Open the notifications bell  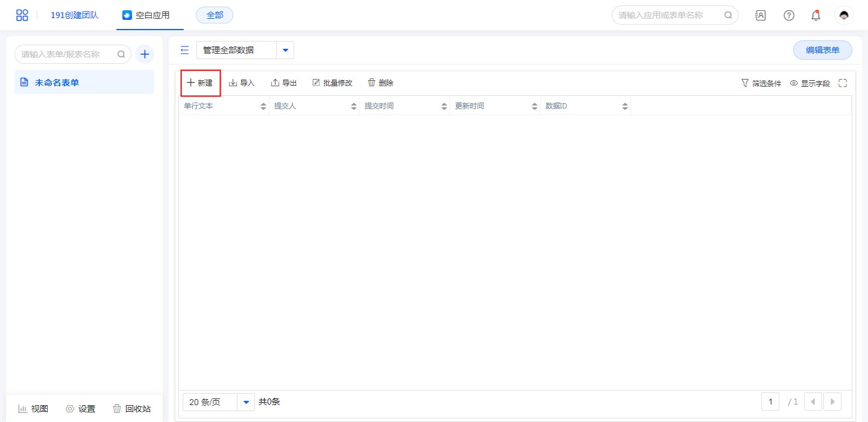[x=816, y=16]
